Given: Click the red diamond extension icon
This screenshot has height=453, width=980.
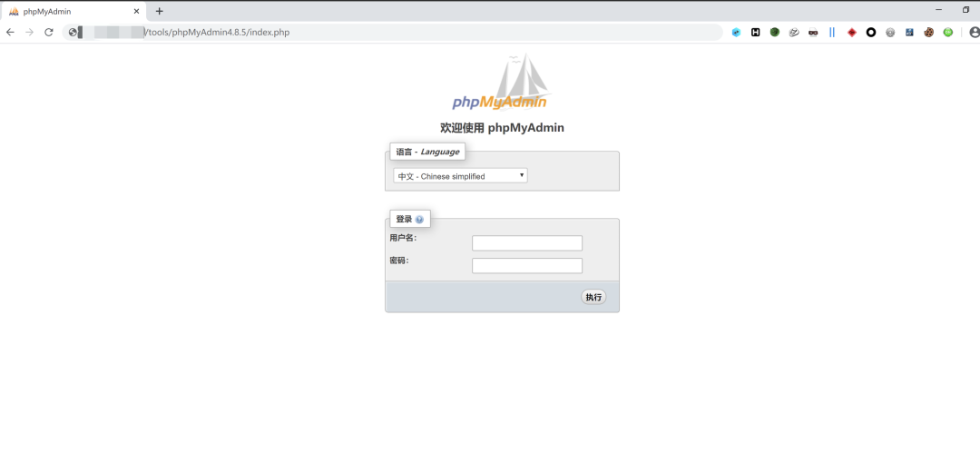Looking at the screenshot, I should (x=851, y=32).
